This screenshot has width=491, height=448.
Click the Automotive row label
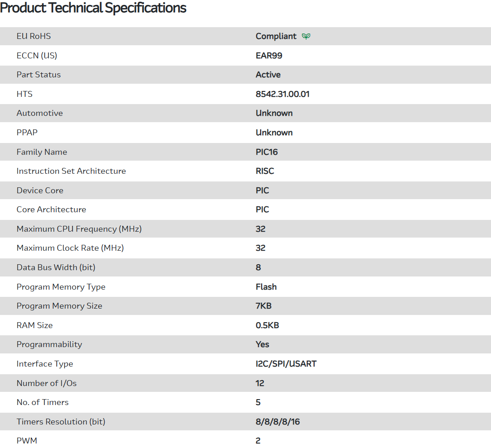click(x=39, y=113)
